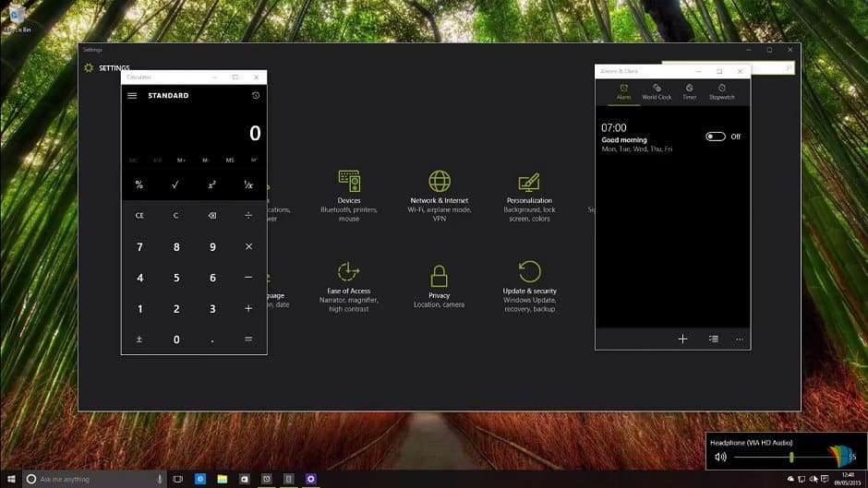Open Network & Internet settings category
This screenshot has height=488, width=868.
[x=439, y=196]
